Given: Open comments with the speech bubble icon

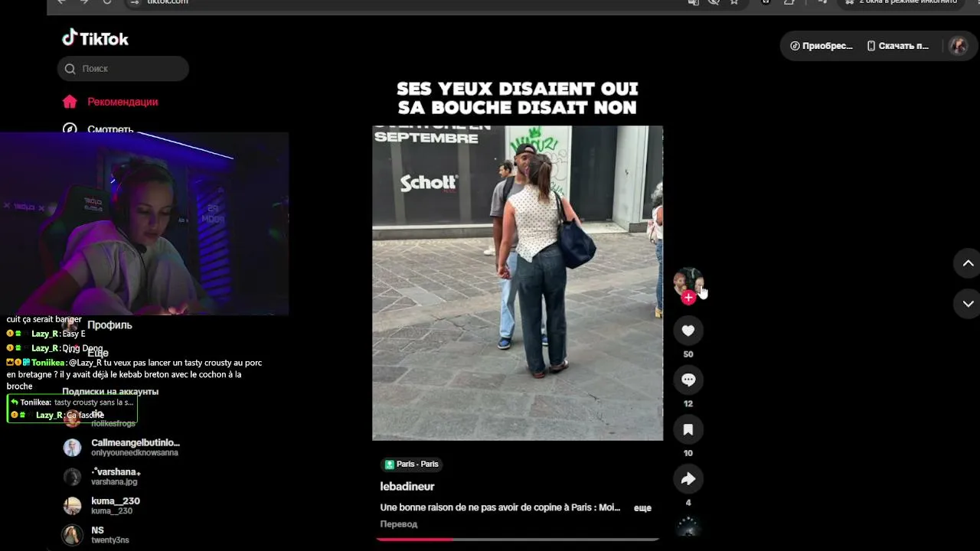Looking at the screenshot, I should [688, 380].
